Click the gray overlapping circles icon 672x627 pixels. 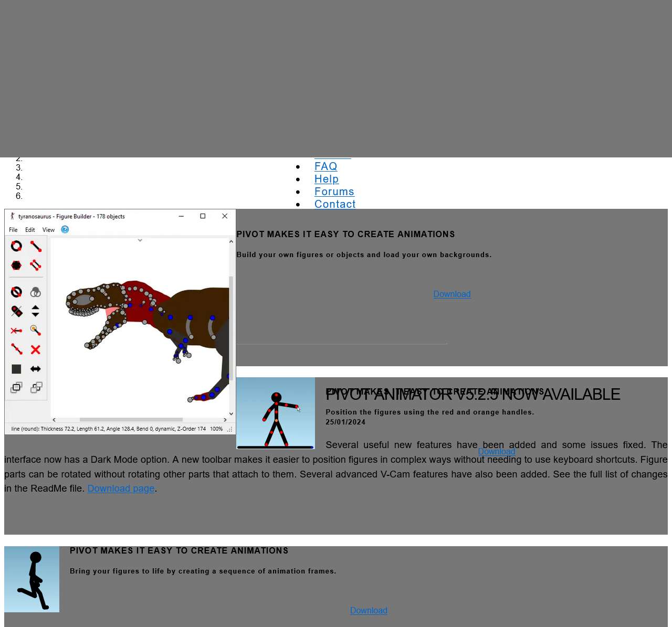(x=36, y=292)
